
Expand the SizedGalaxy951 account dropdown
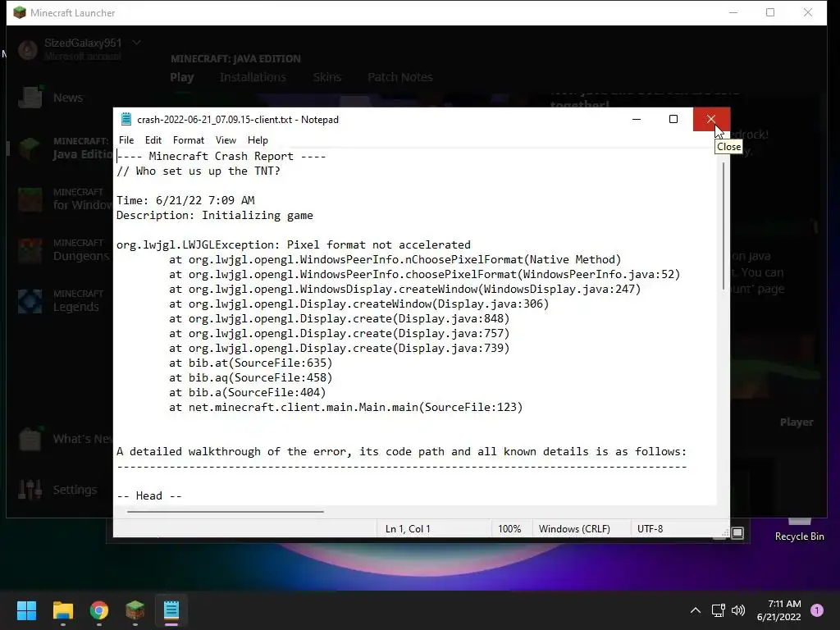[x=137, y=43]
